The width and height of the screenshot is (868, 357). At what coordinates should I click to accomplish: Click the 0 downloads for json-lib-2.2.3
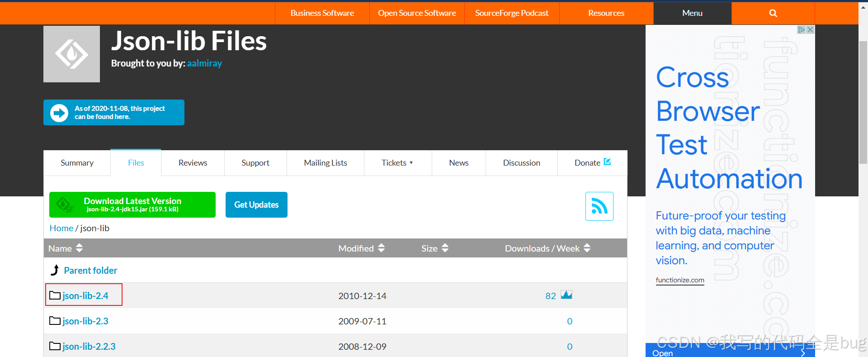tap(570, 347)
